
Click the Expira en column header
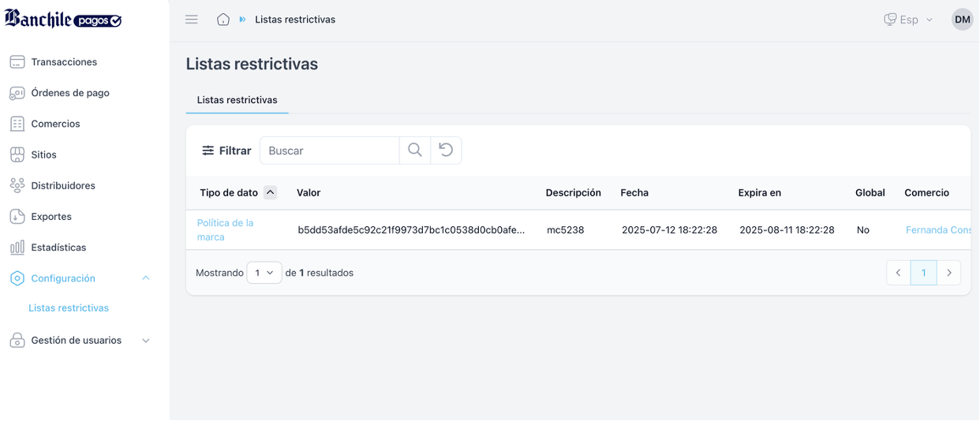pos(759,192)
